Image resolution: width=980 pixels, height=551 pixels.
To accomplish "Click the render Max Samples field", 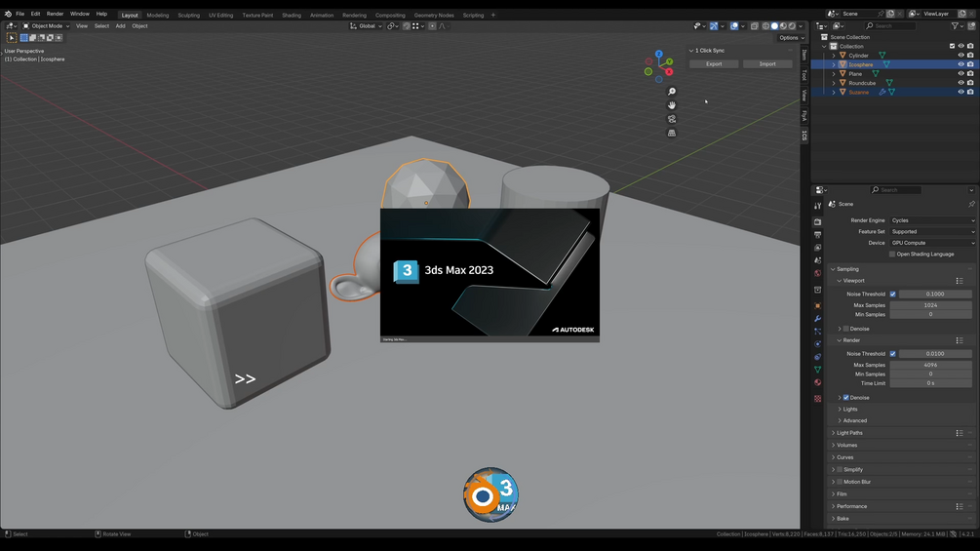I will [930, 365].
